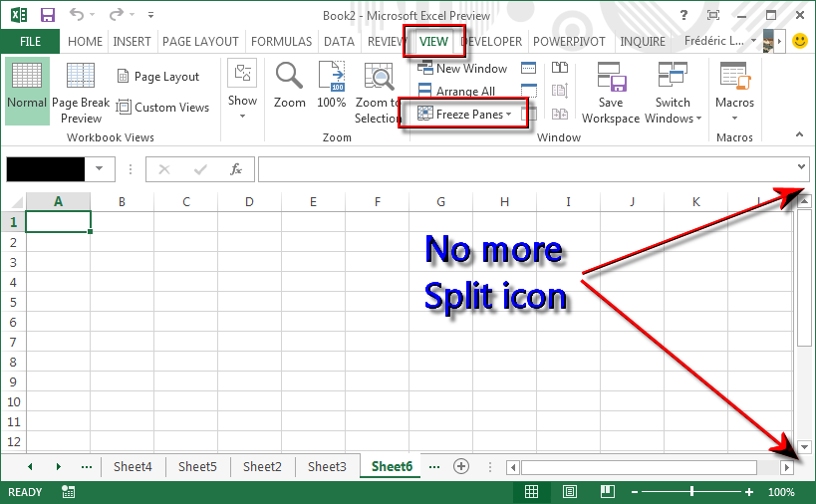
Task: Toggle Page Layout view in status bar
Action: click(569, 491)
